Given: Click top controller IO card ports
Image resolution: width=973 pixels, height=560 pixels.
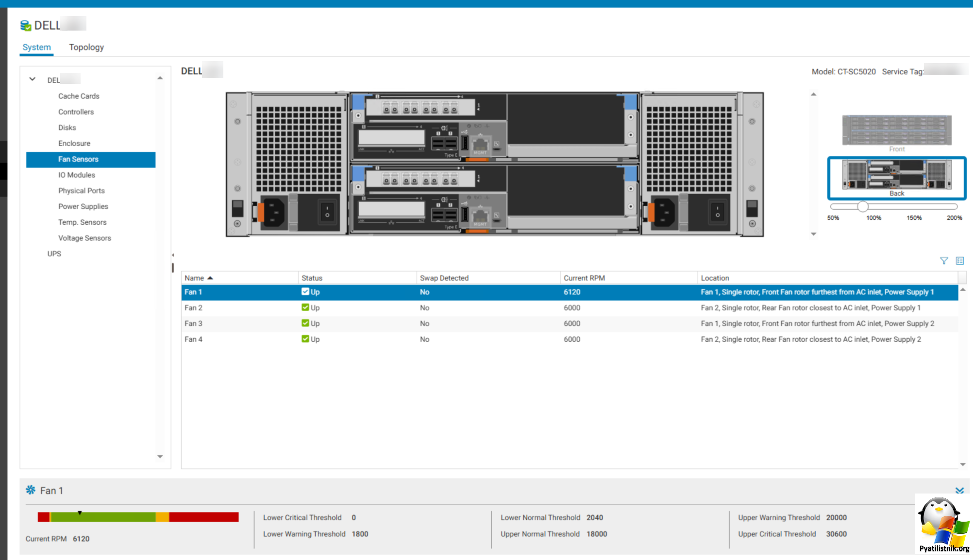Looking at the screenshot, I should pyautogui.click(x=420, y=107).
